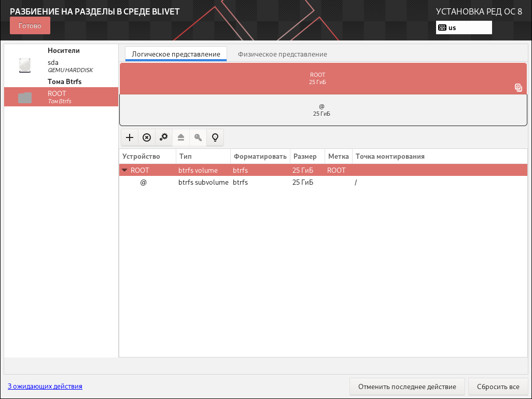Click the sda hard disk icon
This screenshot has height=399, width=532.
25,65
